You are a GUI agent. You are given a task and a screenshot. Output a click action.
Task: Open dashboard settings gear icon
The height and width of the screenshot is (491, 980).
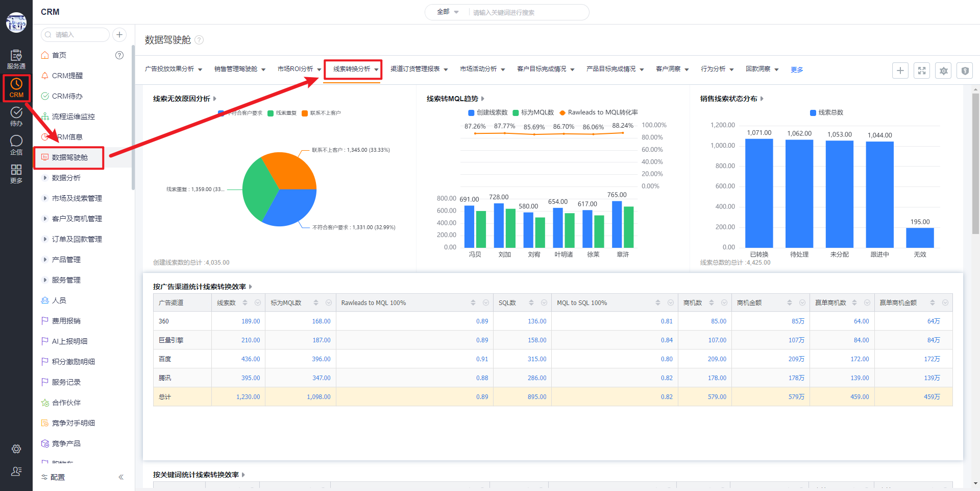click(943, 71)
